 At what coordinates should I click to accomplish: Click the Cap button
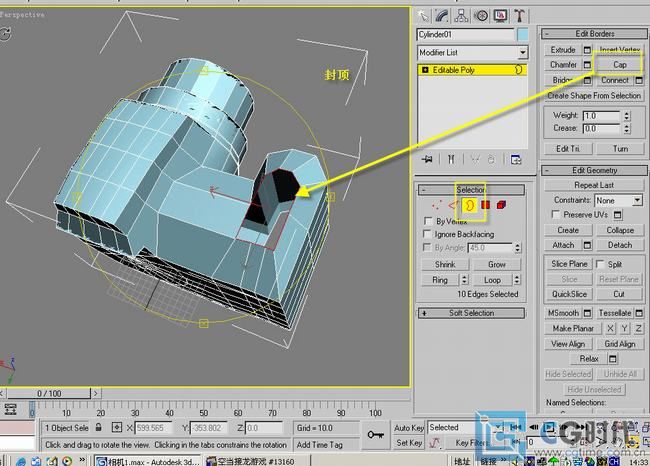click(620, 65)
